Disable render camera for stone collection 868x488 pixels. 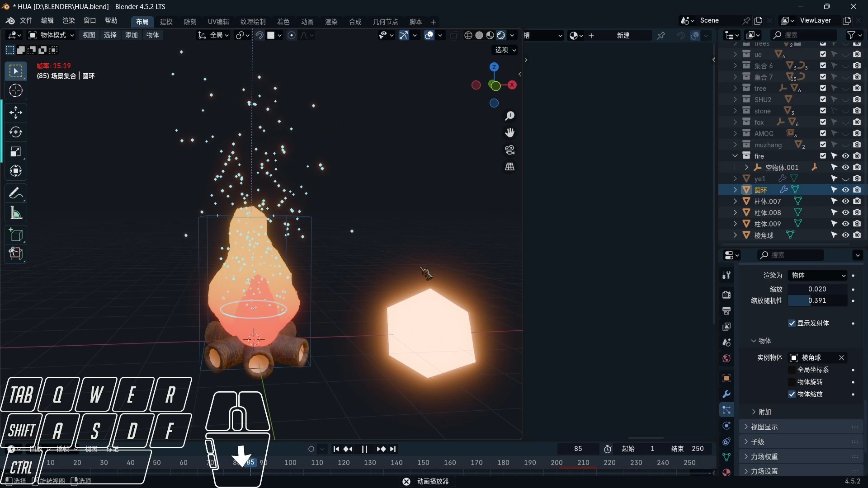click(x=857, y=111)
